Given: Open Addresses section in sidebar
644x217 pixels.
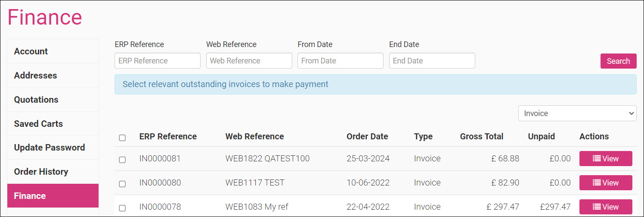Looking at the screenshot, I should [53, 75].
